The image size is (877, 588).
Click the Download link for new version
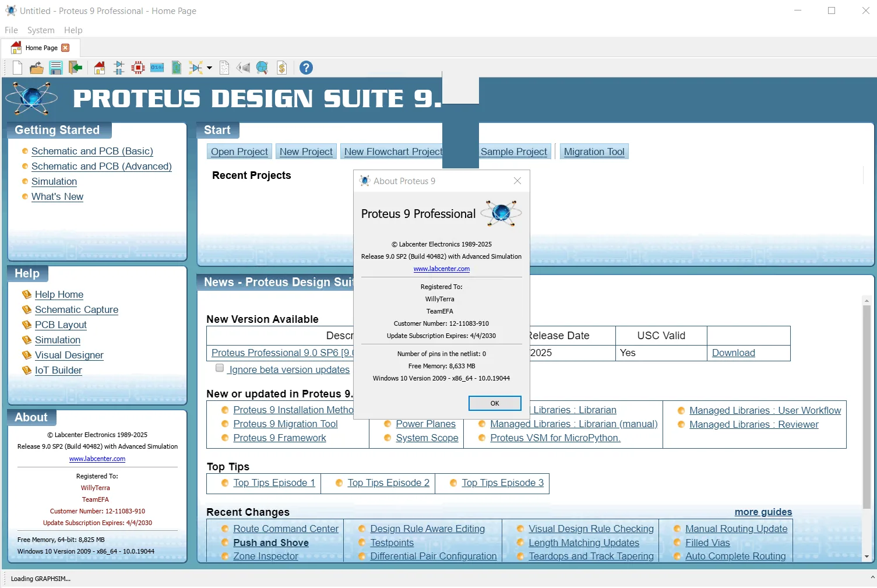click(x=734, y=353)
